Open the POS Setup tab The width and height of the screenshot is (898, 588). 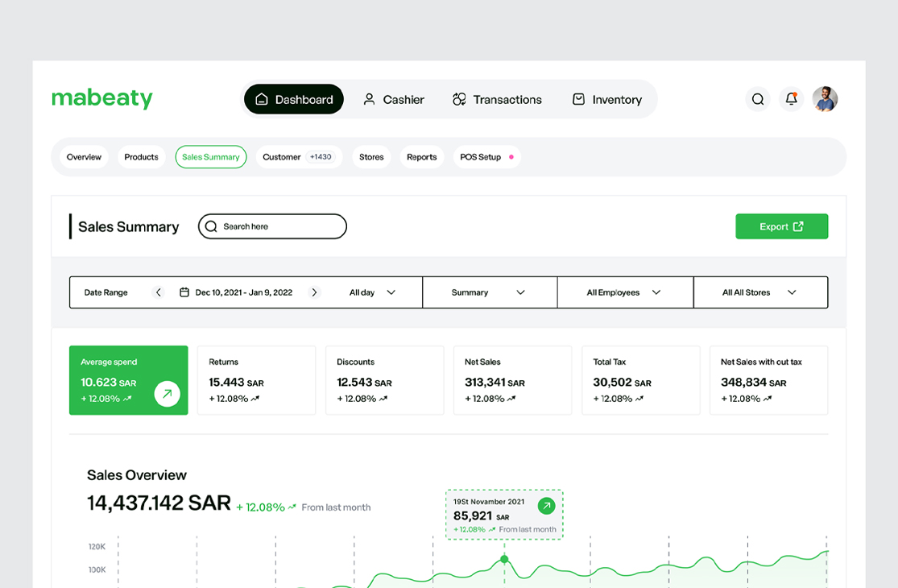click(x=486, y=157)
